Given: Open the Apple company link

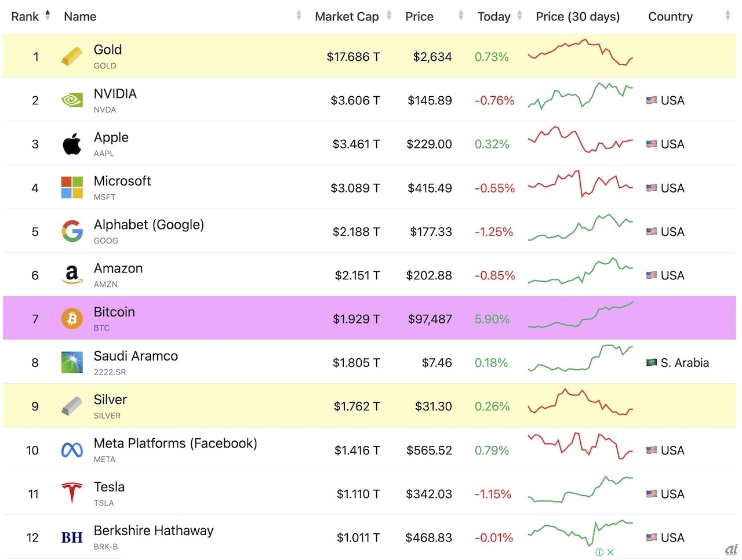Looking at the screenshot, I should [111, 137].
